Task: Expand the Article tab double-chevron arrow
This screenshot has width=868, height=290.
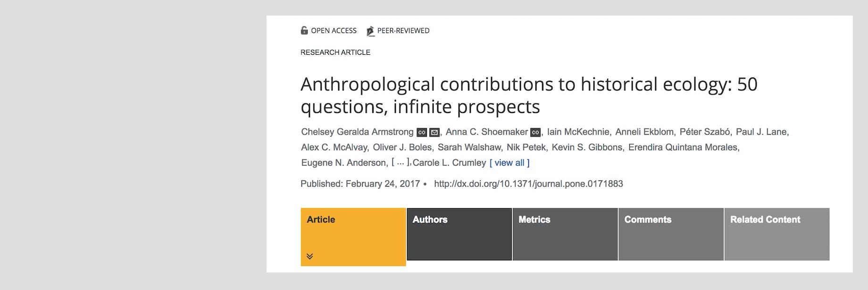Action: coord(309,256)
